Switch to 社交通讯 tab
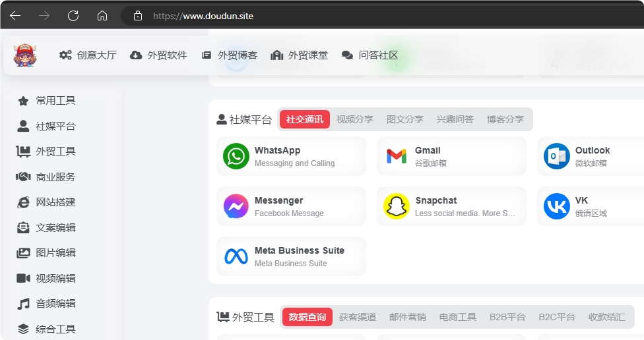The image size is (644, 340). [x=305, y=119]
